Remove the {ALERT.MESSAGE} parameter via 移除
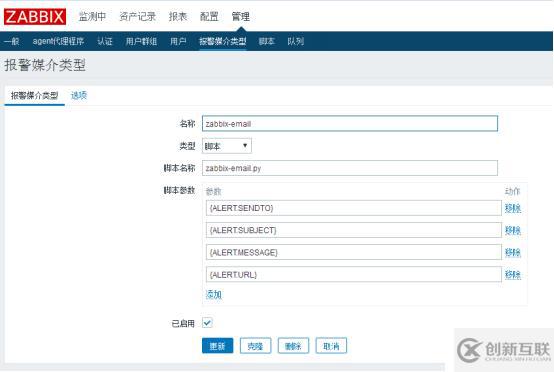 513,253
